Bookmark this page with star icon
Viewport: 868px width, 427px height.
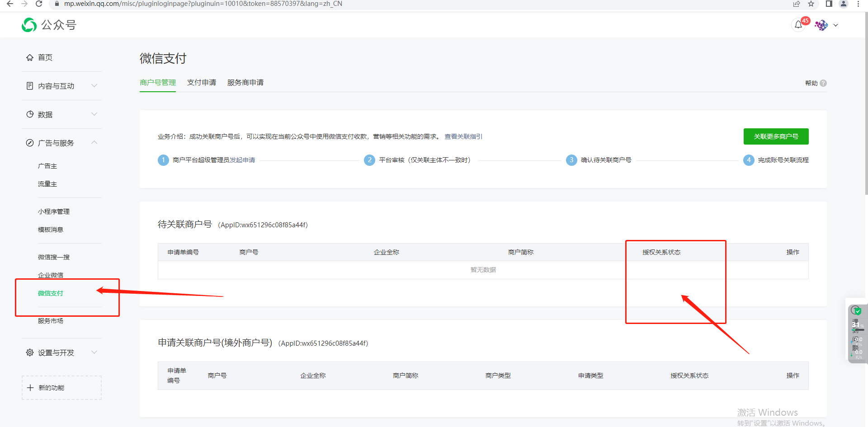click(811, 4)
